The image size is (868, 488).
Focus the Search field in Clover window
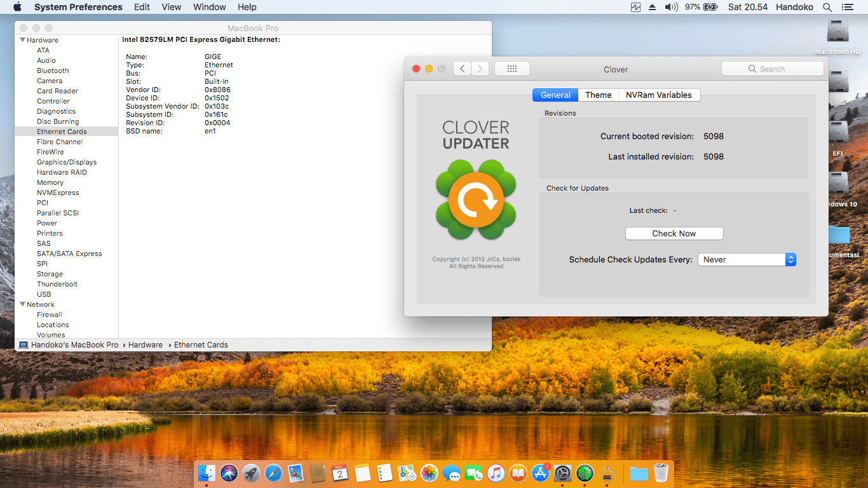773,69
